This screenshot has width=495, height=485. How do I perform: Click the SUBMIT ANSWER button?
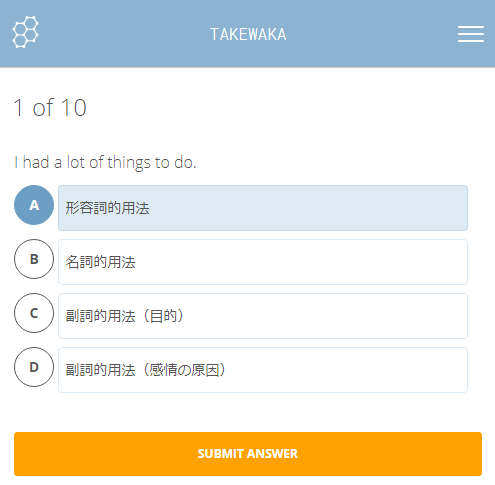point(248,454)
